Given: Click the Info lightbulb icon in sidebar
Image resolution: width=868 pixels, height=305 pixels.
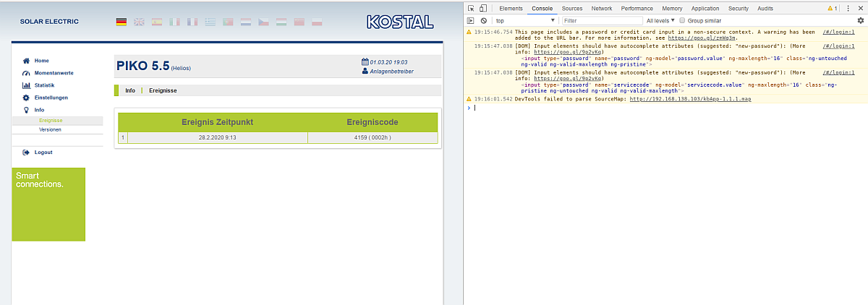Looking at the screenshot, I should 26,110.
